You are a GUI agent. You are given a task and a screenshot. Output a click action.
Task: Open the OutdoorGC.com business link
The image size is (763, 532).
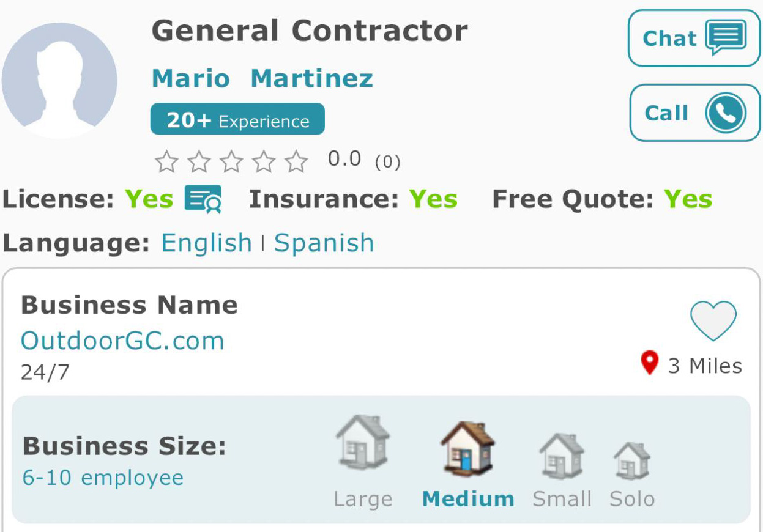[122, 341]
